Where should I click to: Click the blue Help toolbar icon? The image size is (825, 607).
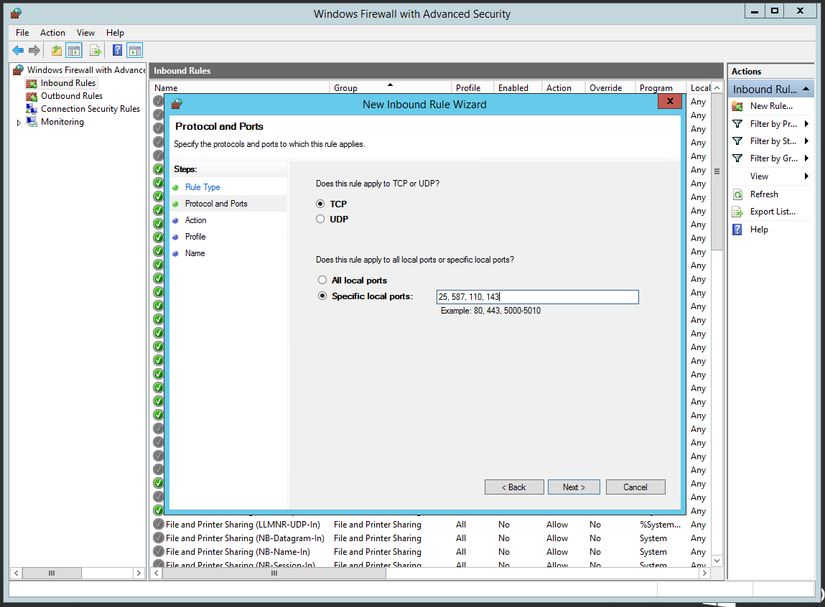pyautogui.click(x=117, y=50)
